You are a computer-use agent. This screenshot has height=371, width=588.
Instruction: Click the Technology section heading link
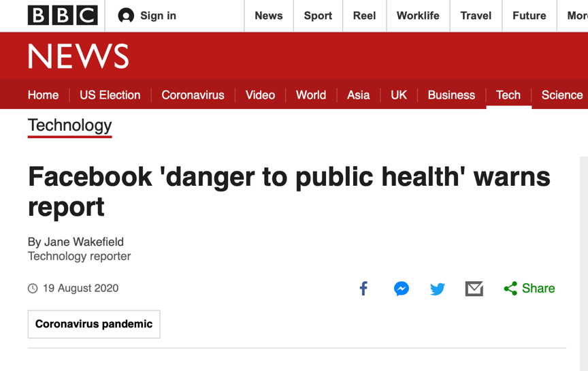[x=69, y=125]
